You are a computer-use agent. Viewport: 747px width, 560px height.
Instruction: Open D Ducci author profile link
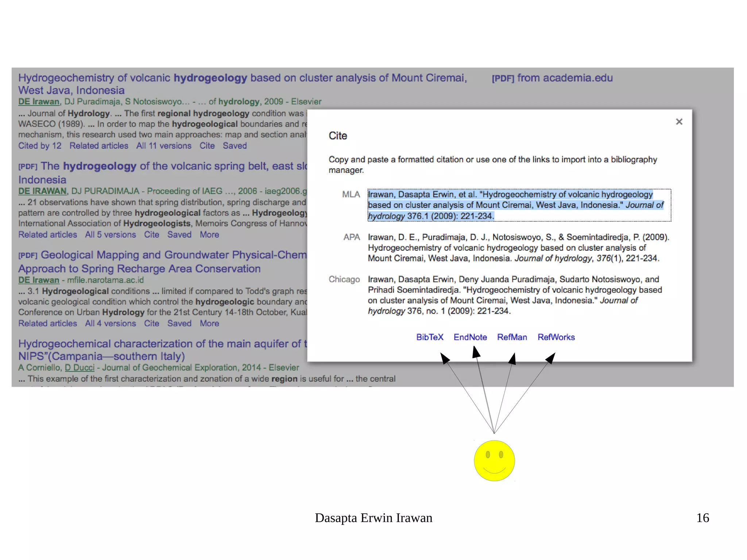pyautogui.click(x=80, y=368)
